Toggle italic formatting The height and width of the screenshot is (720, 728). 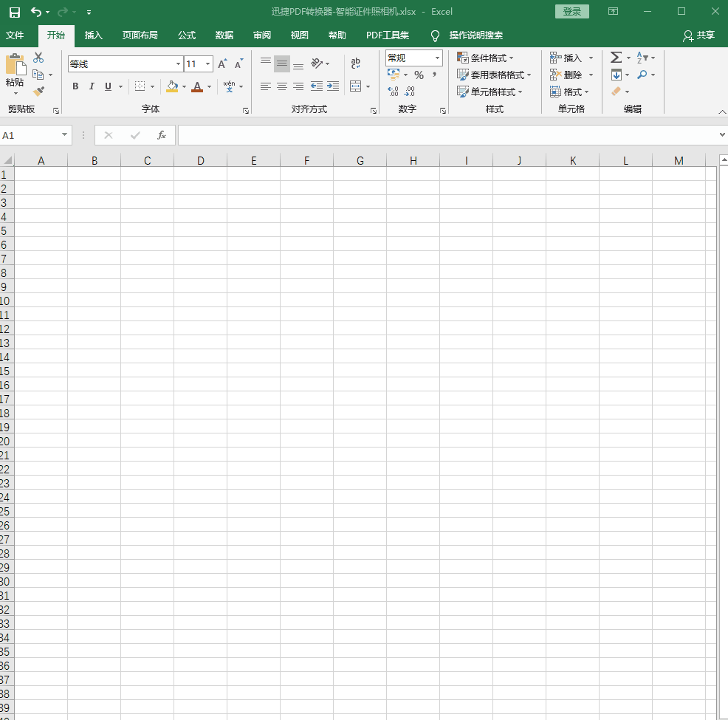pyautogui.click(x=92, y=86)
